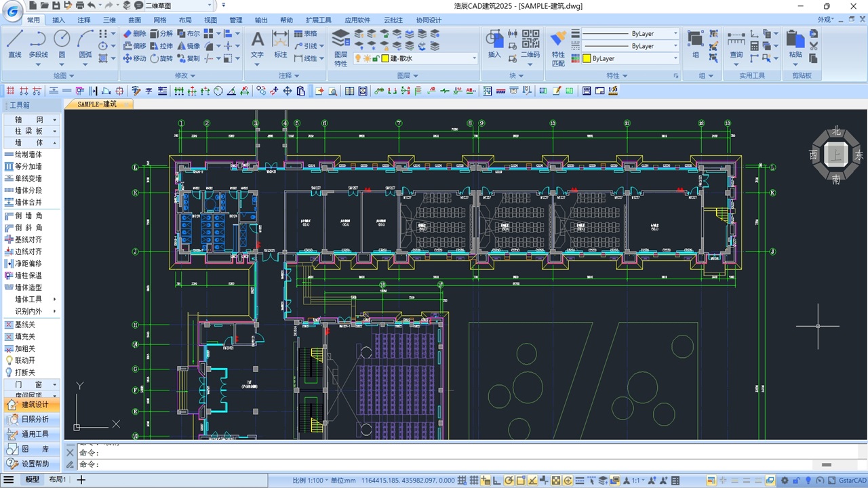The width and height of the screenshot is (868, 488).
Task: Switch to the 布局1 layout tab
Action: coord(57,480)
